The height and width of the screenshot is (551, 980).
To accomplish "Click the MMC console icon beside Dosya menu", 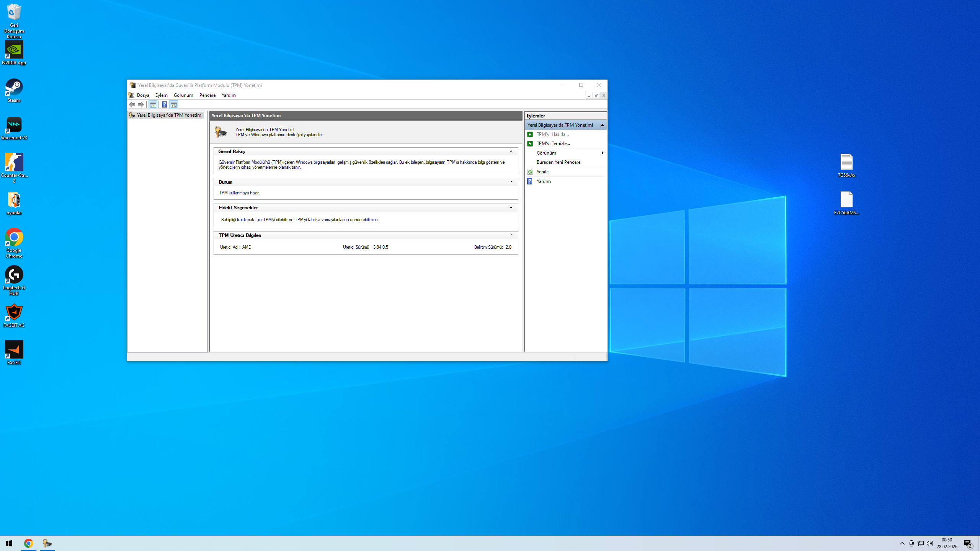I will click(x=131, y=95).
